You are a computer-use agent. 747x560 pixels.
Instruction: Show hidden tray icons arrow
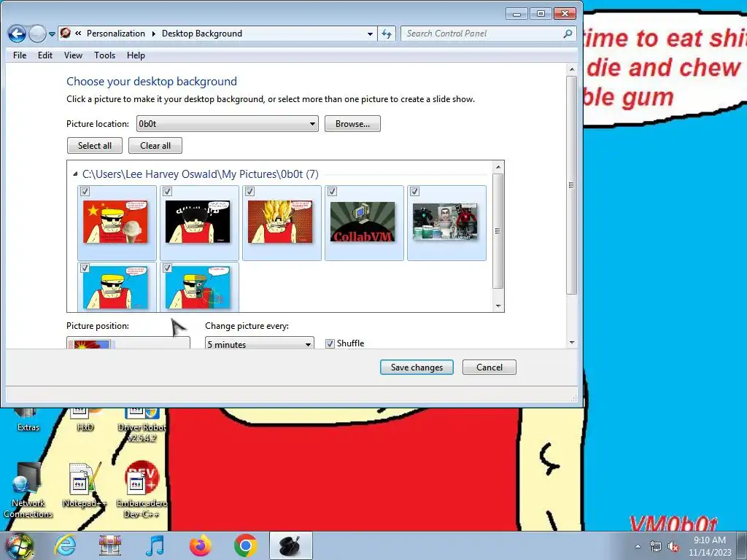pos(638,546)
